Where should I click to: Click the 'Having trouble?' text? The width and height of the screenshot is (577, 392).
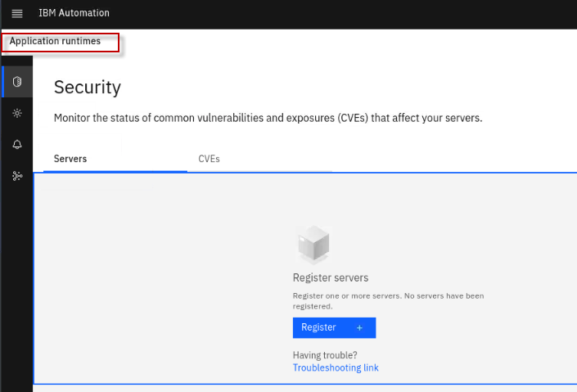[x=325, y=355]
